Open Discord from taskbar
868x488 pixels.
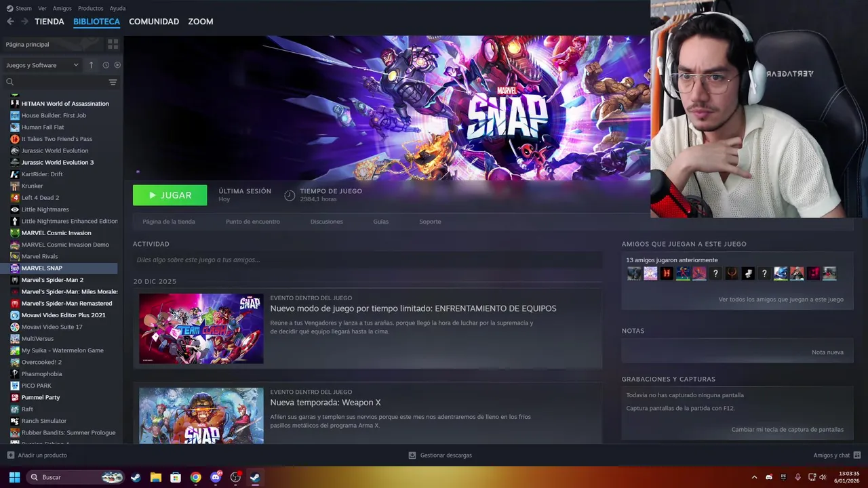coord(216,477)
